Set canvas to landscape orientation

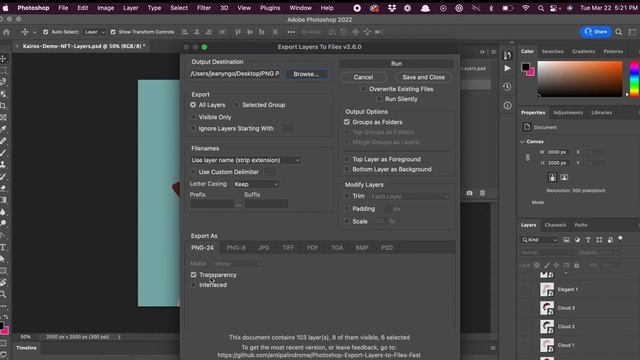564,177
